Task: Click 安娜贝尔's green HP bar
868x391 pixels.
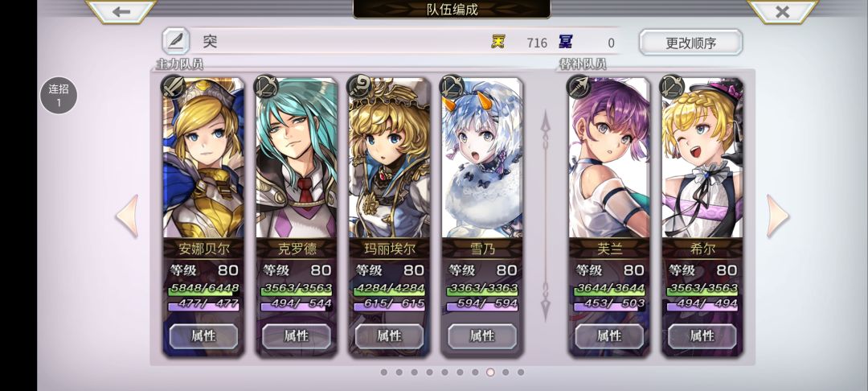Action: (x=203, y=289)
